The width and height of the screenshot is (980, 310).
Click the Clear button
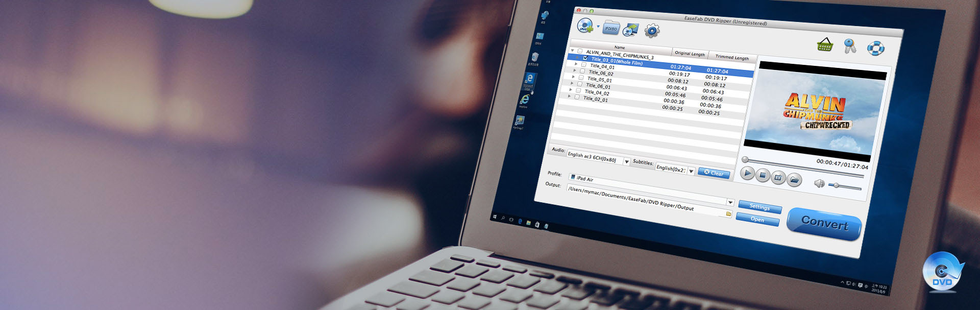[714, 173]
